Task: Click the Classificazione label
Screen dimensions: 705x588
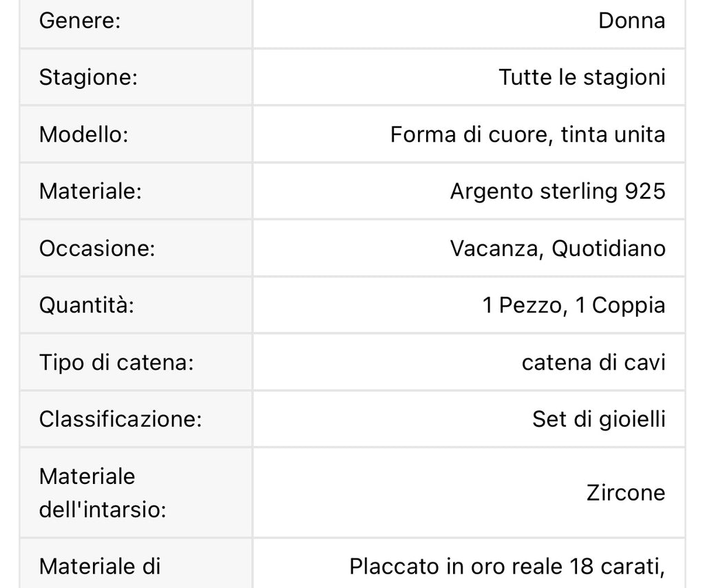Action: 120,419
